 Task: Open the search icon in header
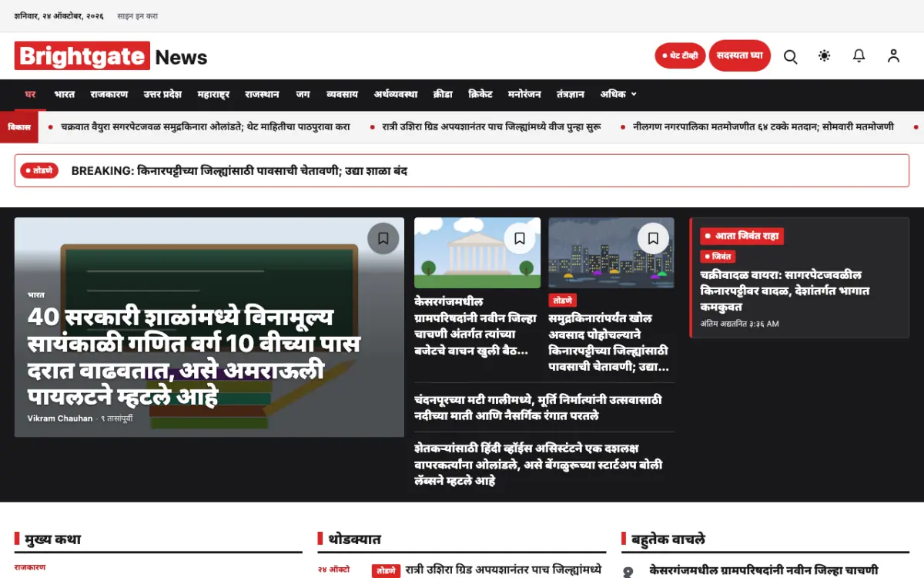coord(790,56)
